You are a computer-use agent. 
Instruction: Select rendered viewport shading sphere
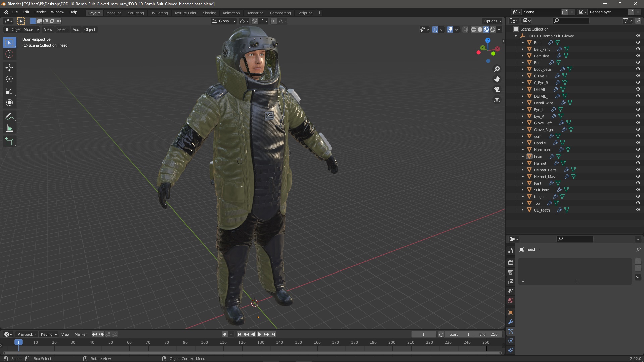point(493,29)
